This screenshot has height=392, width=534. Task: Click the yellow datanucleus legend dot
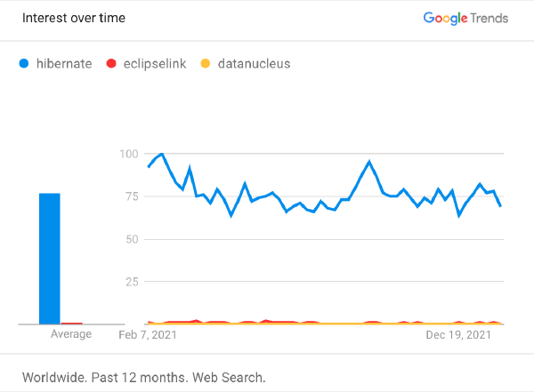(206, 63)
